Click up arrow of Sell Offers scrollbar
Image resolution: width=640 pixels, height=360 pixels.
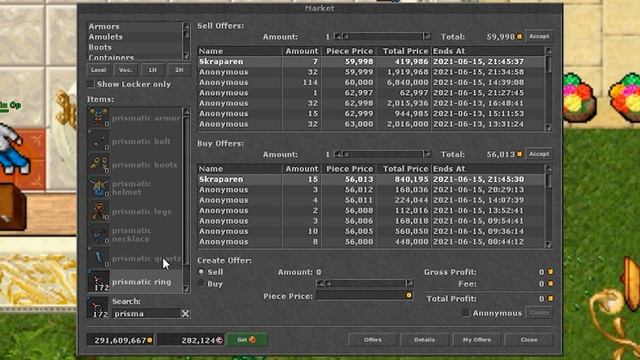549,51
